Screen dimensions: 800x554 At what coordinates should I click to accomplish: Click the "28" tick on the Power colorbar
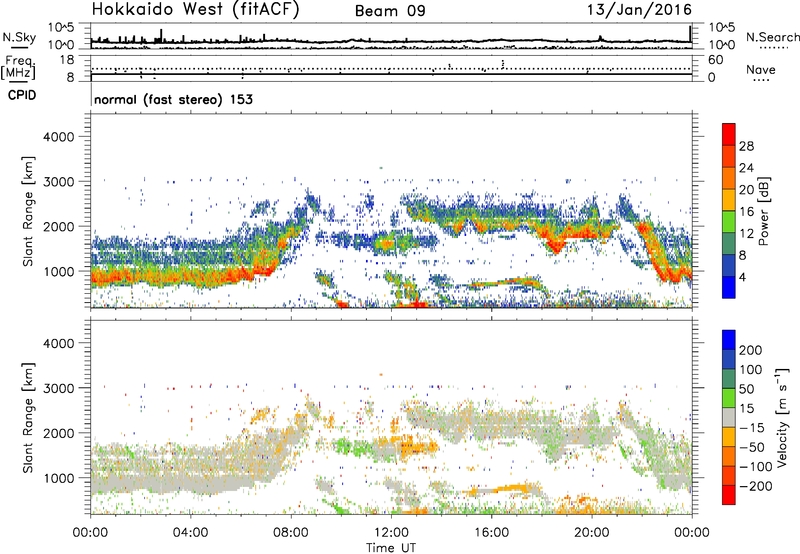[x=746, y=146]
